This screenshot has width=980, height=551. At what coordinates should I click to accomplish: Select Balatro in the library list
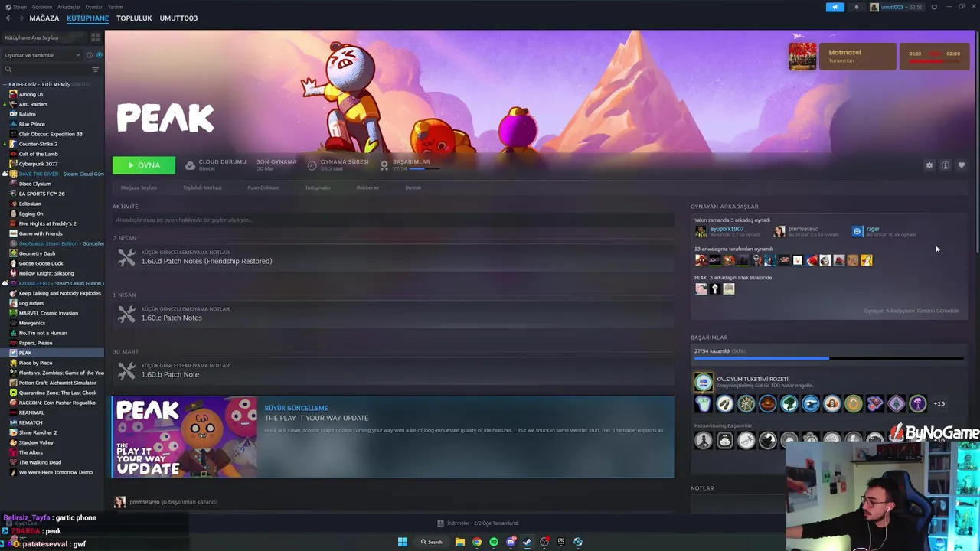click(x=27, y=114)
